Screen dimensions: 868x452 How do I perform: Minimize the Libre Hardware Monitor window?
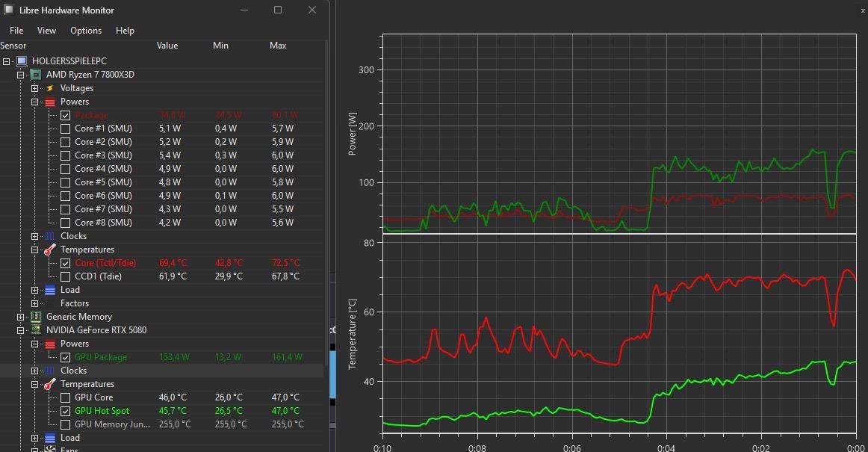tap(244, 10)
